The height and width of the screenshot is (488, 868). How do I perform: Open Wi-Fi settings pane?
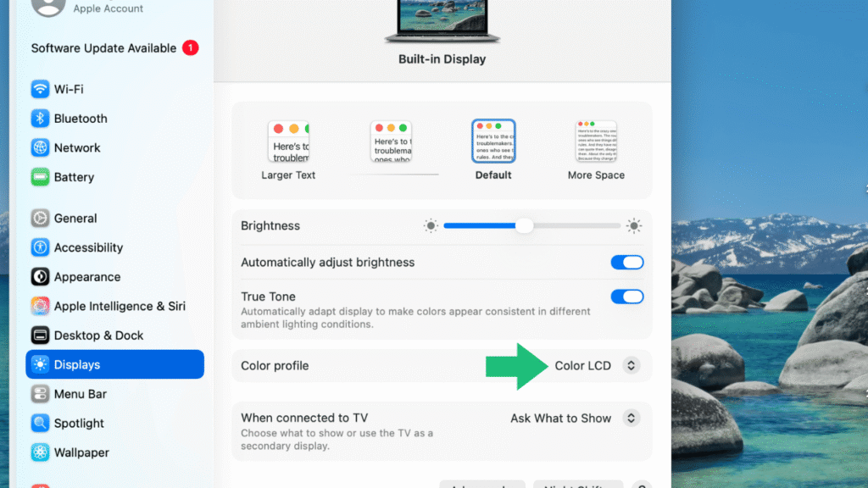tap(114, 89)
